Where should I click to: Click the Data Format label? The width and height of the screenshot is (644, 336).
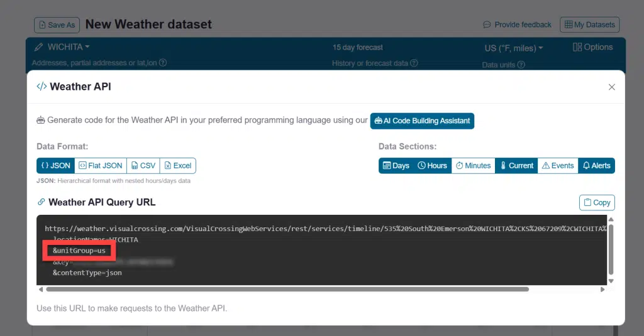pyautogui.click(x=62, y=146)
